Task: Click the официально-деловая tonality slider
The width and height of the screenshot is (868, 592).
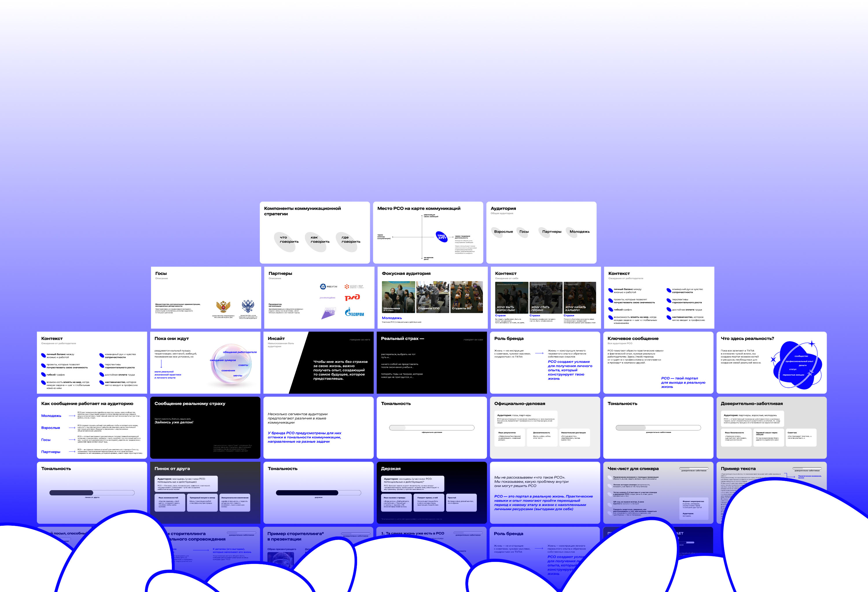Action: (x=431, y=428)
